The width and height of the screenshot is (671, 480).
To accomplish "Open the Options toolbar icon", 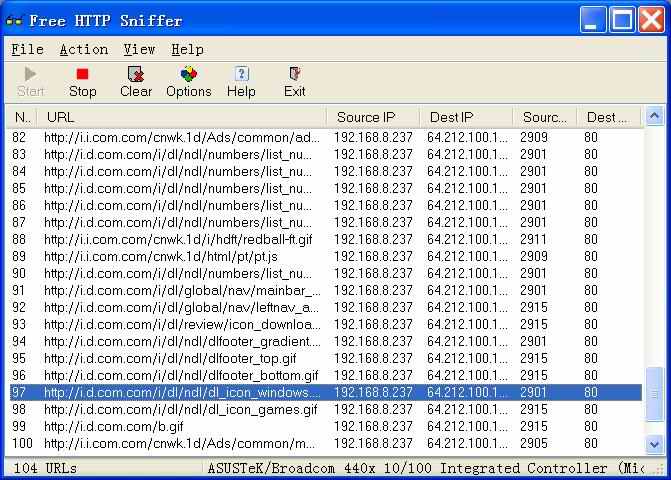I will coord(188,74).
